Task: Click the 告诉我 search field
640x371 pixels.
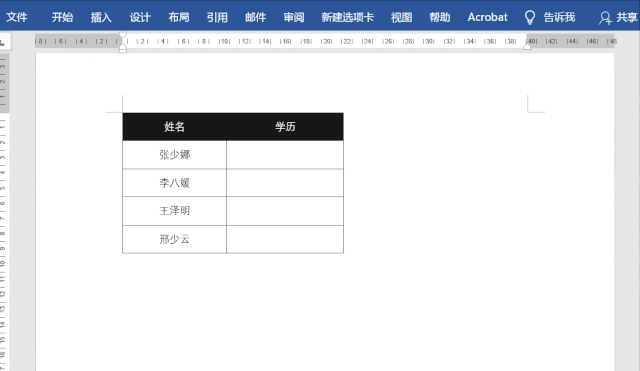Action: pyautogui.click(x=559, y=17)
